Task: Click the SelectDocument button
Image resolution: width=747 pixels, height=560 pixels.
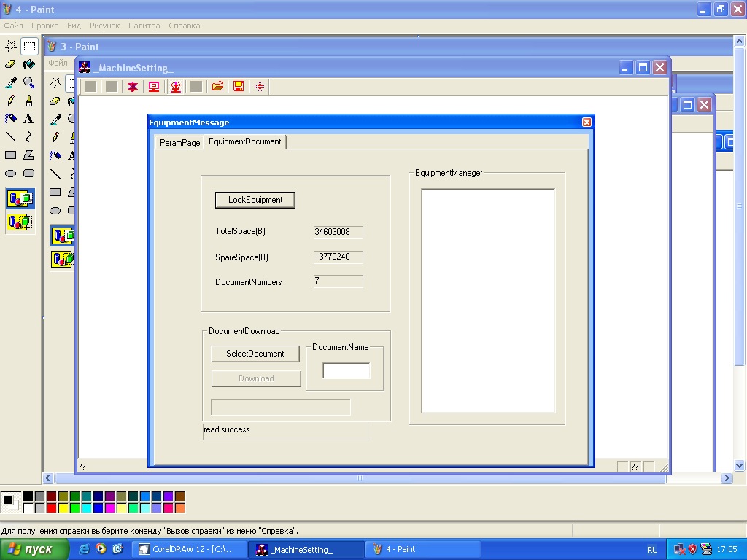Action: (x=255, y=354)
